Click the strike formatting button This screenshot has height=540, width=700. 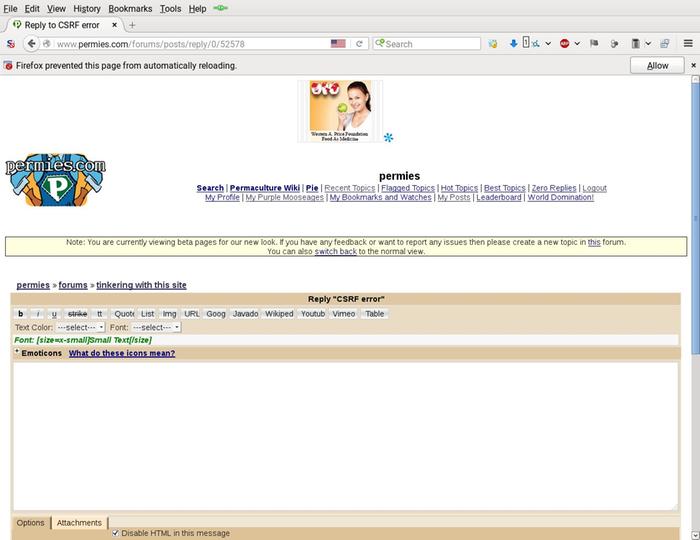77,314
